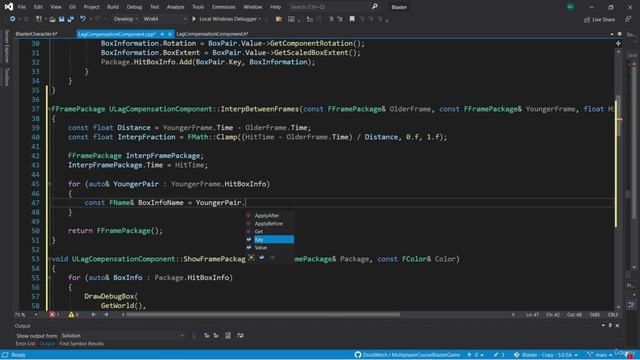The width and height of the screenshot is (640, 360).
Task: Open the Extensions menu
Action: click(x=223, y=7)
